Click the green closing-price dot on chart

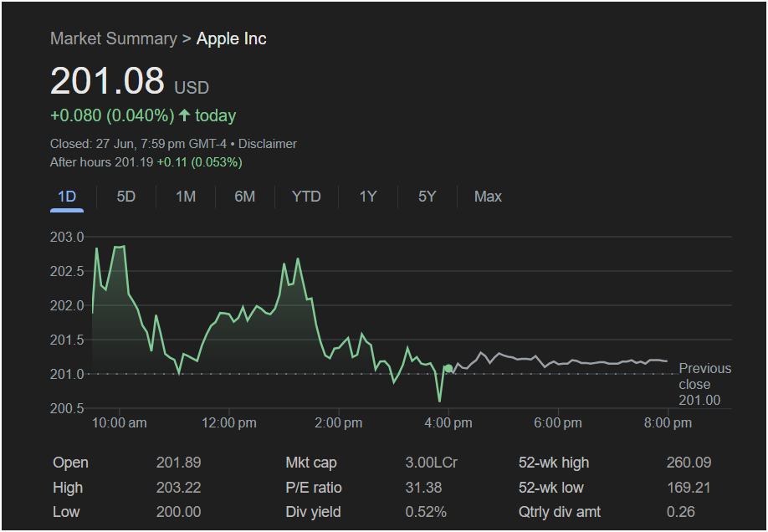tap(448, 368)
